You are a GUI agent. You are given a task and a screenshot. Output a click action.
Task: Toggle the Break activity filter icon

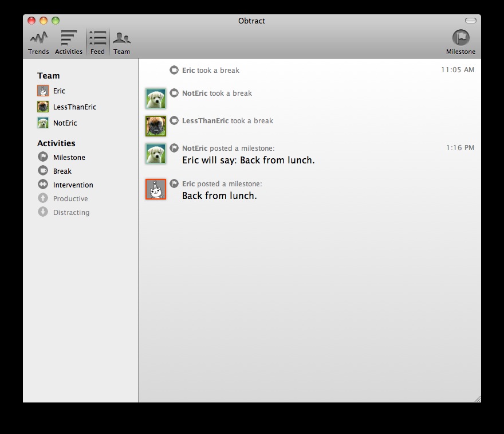[43, 170]
